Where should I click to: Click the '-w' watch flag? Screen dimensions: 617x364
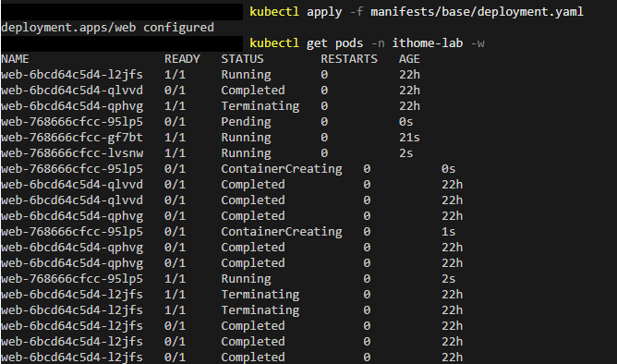(478, 43)
